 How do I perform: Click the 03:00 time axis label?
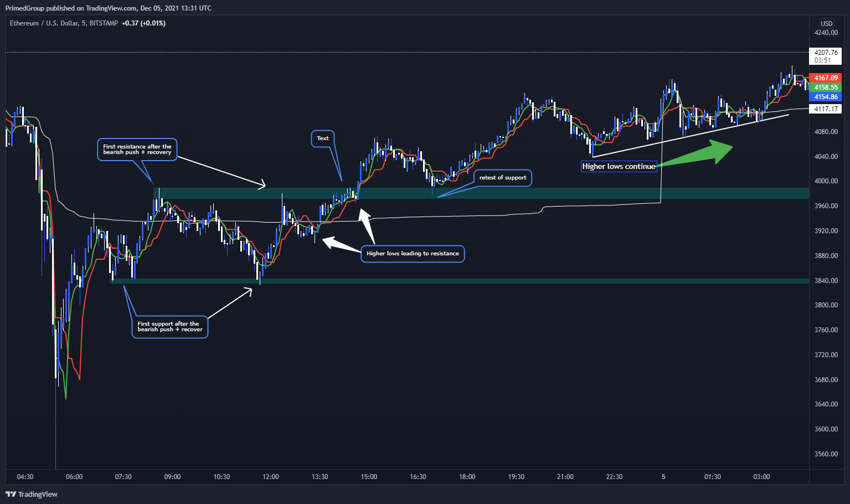pos(761,477)
